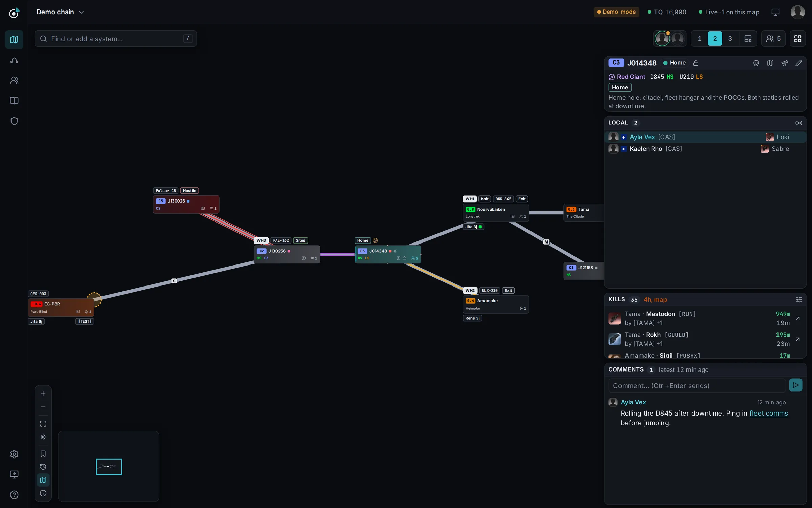
Task: Expand the Demo chain dropdown
Action: [60, 12]
